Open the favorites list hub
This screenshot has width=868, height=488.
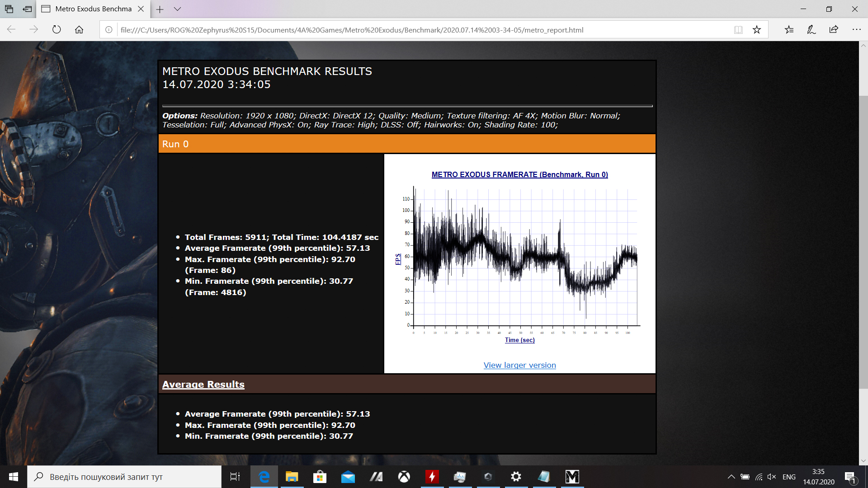tap(789, 30)
